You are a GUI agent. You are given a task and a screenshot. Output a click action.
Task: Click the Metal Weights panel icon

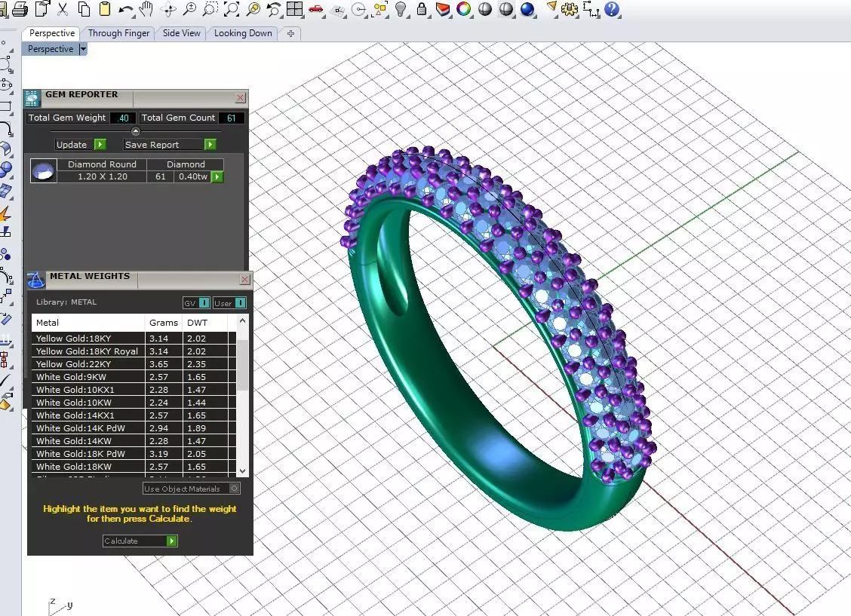(35, 280)
